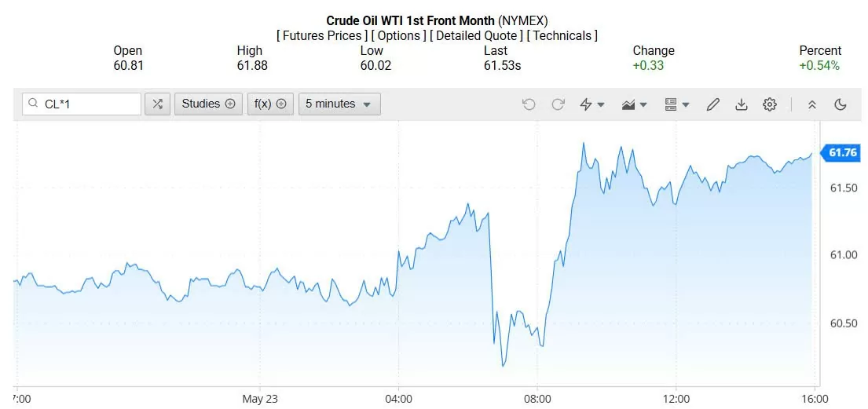Open the layout templates dropdown

click(x=676, y=104)
